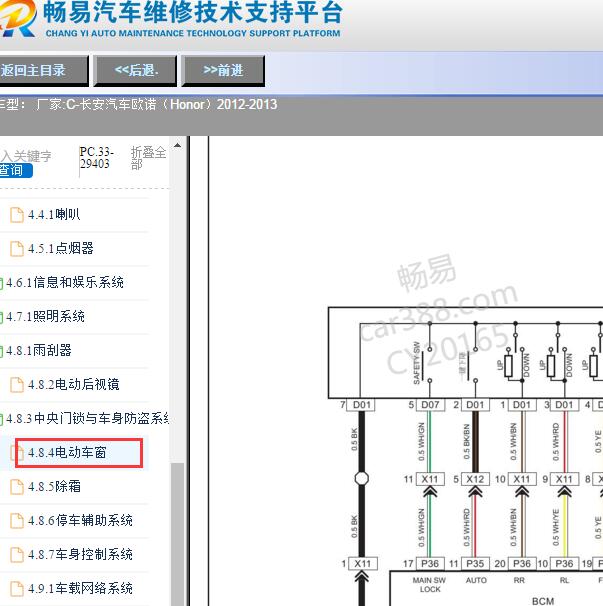Click the 畅易汽车维修技术支持平台 title text
This screenshot has height=606, width=603.
point(193,12)
